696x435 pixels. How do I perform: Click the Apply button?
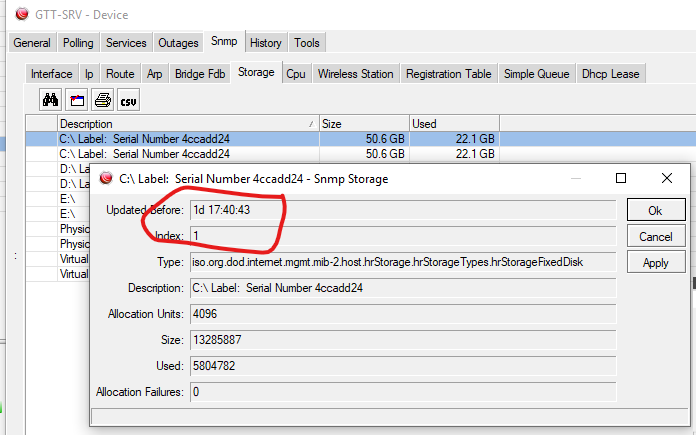click(x=656, y=263)
